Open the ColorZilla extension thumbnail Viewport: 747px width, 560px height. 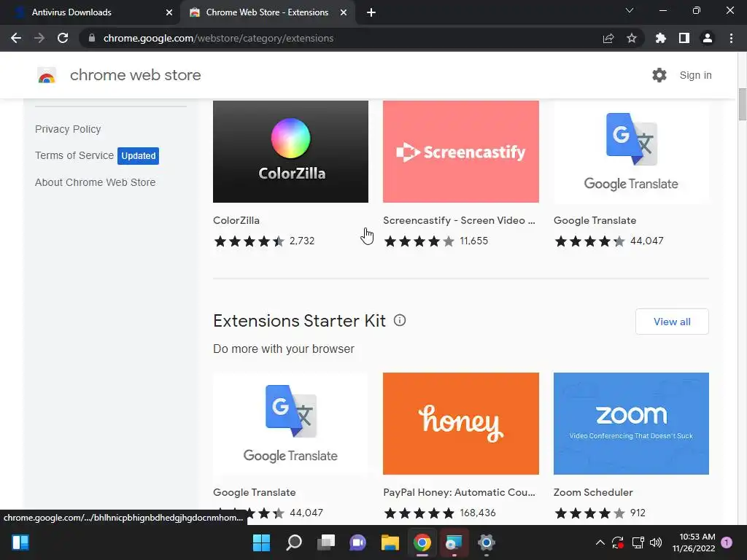[290, 152]
